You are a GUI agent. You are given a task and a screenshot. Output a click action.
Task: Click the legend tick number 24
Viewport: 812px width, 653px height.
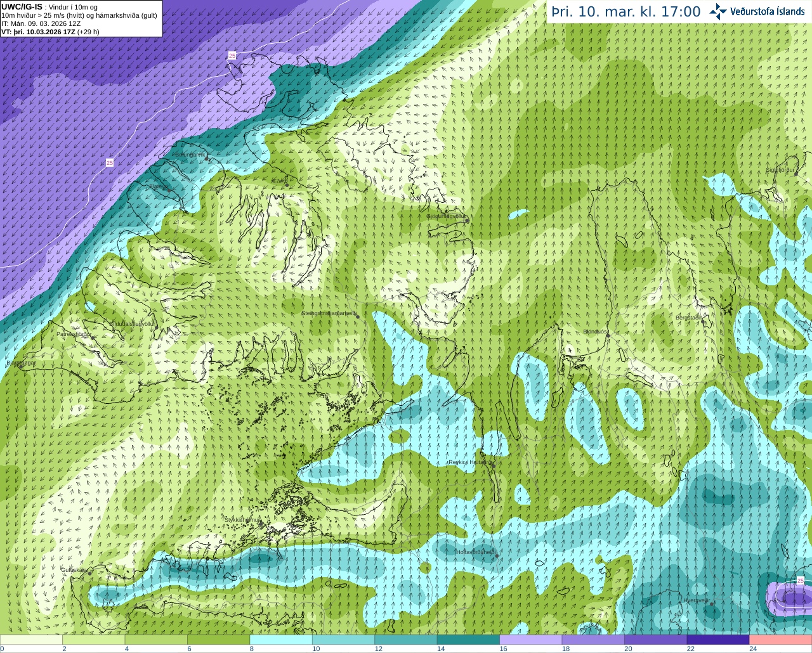(x=753, y=649)
